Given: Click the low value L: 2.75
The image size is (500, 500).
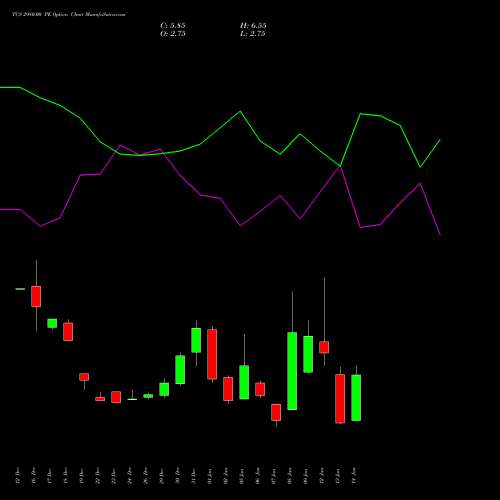Looking at the screenshot, I should point(253,34).
